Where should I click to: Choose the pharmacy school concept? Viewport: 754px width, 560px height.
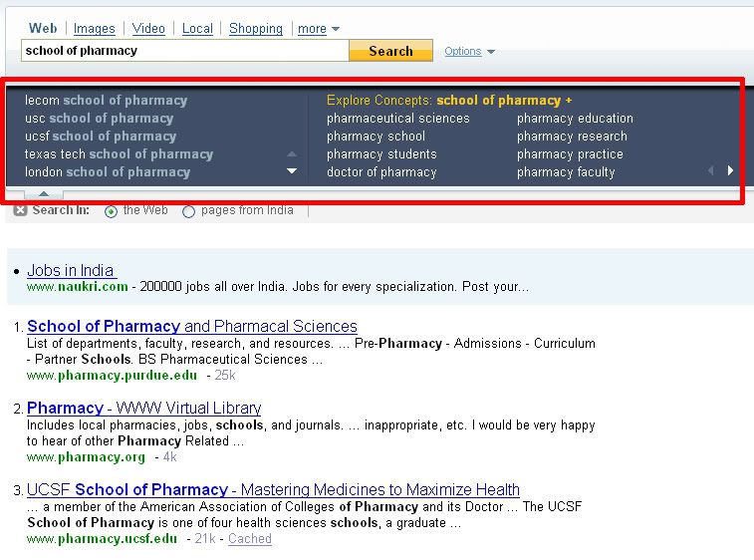(376, 137)
